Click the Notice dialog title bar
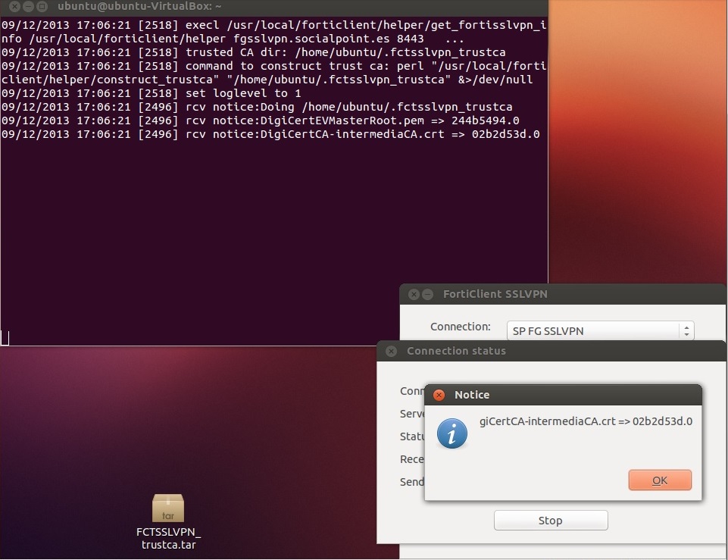Image resolution: width=728 pixels, height=560 pixels. (563, 395)
